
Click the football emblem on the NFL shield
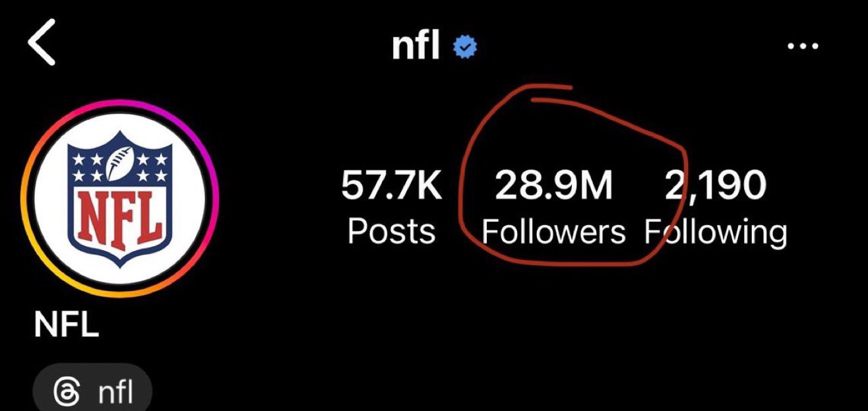click(123, 160)
